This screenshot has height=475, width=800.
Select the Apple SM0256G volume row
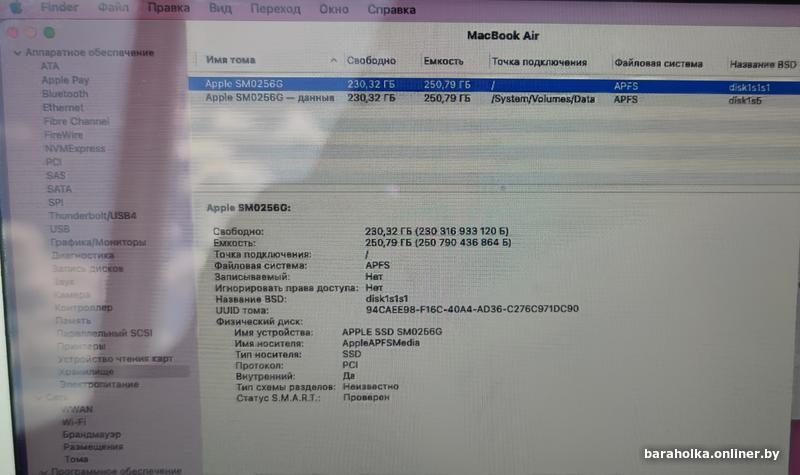(x=494, y=85)
